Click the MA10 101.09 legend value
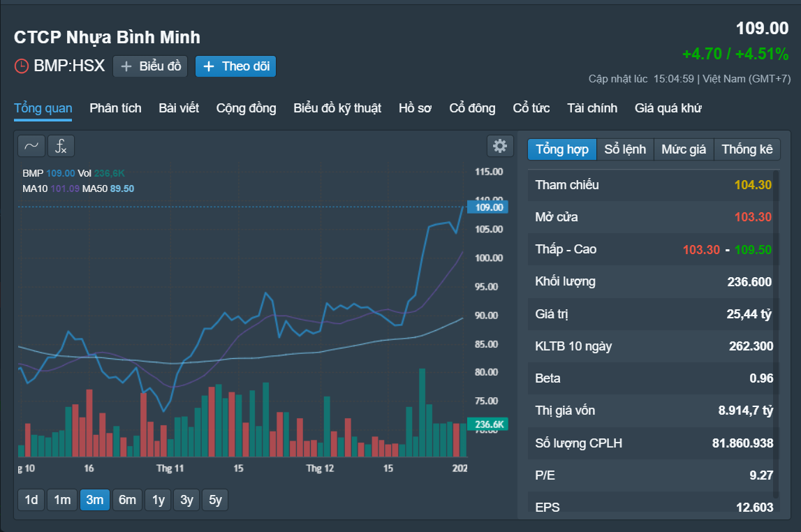801x532 pixels. (65, 189)
